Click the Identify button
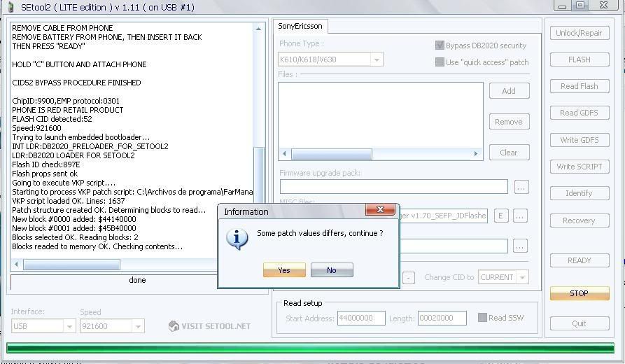The height and width of the screenshot is (364, 625). pyautogui.click(x=580, y=193)
